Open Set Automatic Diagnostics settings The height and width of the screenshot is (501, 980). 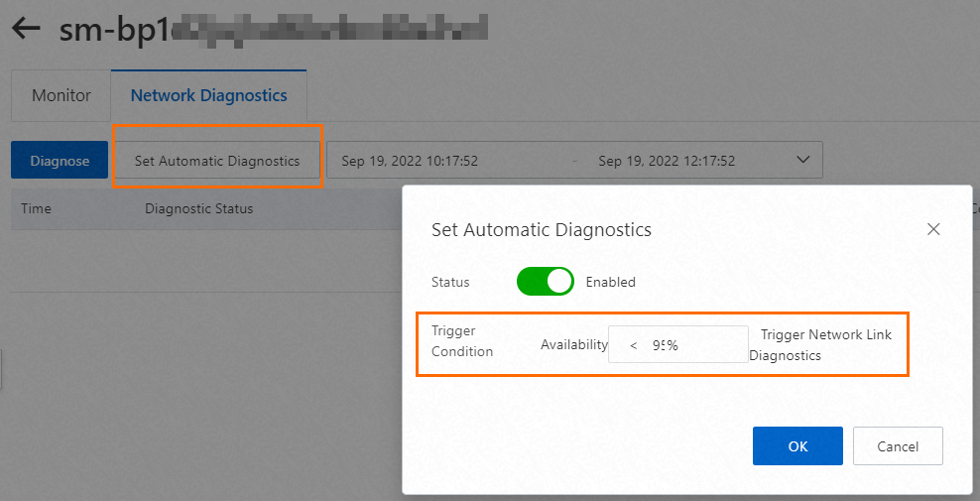click(x=217, y=161)
